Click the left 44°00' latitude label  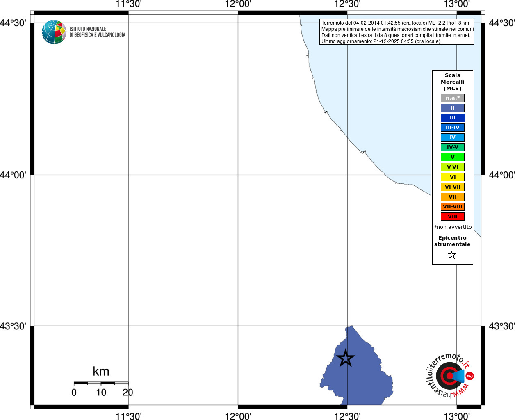[13, 175]
